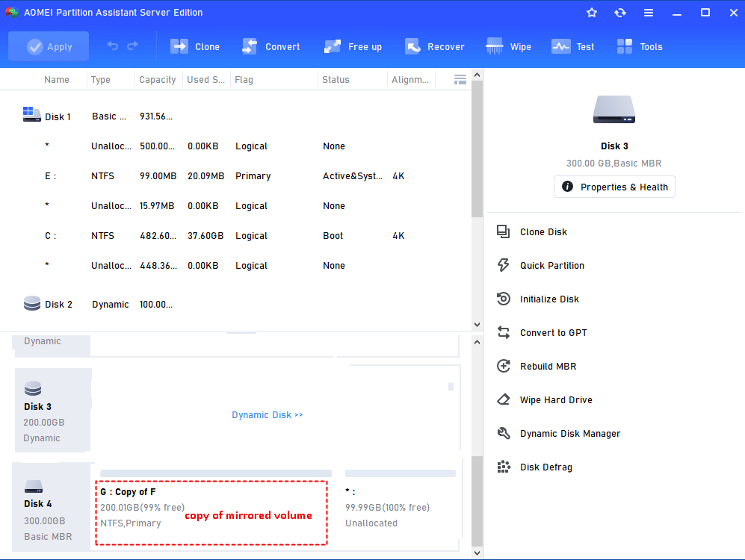Sort by the Status column header
The width and height of the screenshot is (745, 560).
click(336, 80)
